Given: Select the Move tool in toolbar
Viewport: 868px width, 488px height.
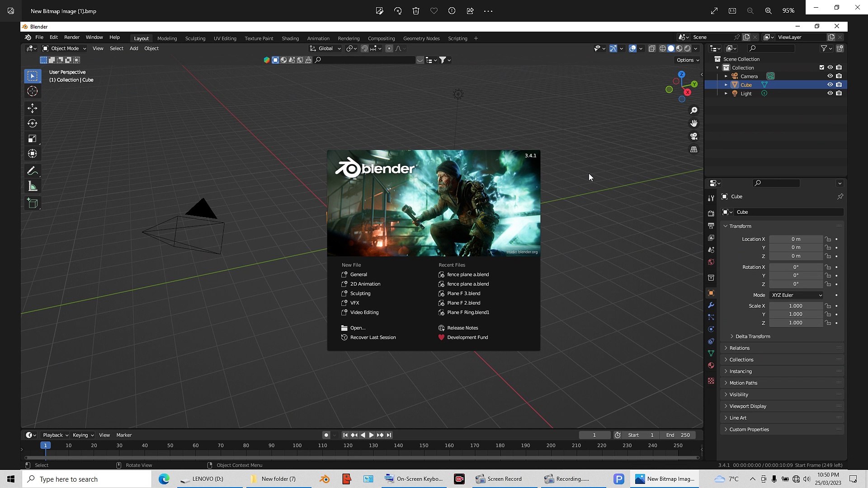Looking at the screenshot, I should [32, 108].
